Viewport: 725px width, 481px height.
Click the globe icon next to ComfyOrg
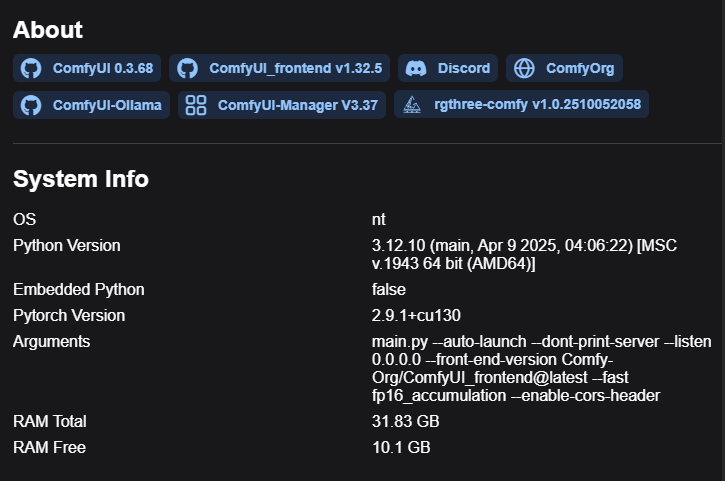point(524,68)
